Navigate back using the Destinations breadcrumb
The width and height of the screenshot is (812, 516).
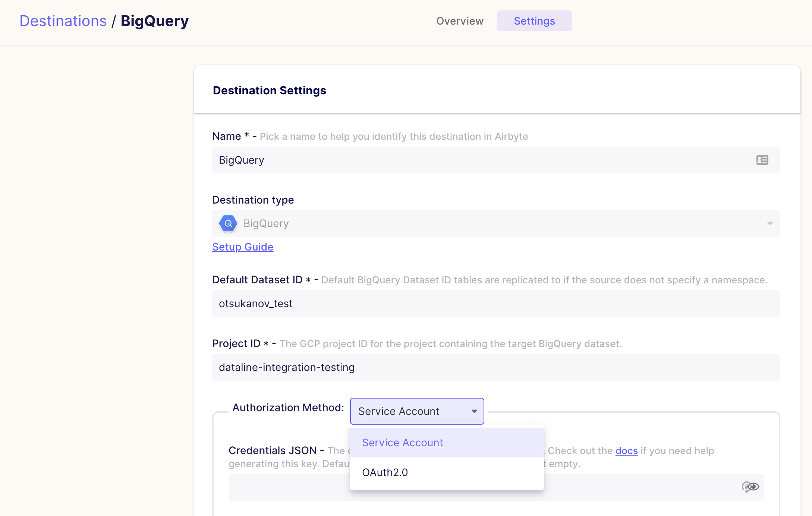pyautogui.click(x=63, y=21)
